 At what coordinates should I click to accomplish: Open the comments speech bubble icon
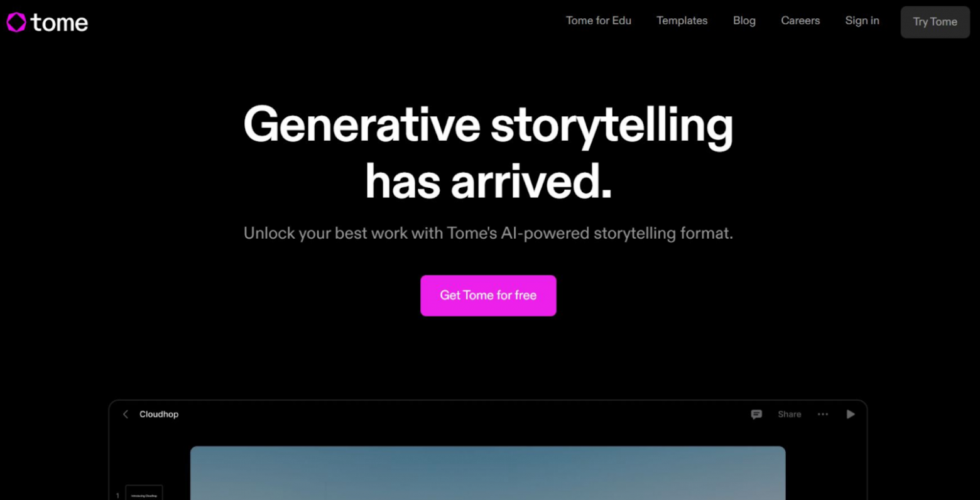click(x=756, y=414)
